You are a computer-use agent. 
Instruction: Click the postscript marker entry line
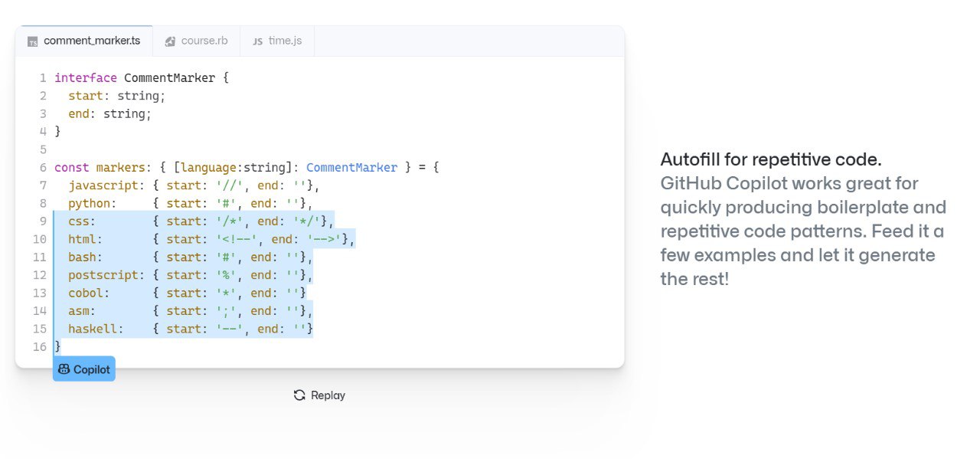(191, 275)
